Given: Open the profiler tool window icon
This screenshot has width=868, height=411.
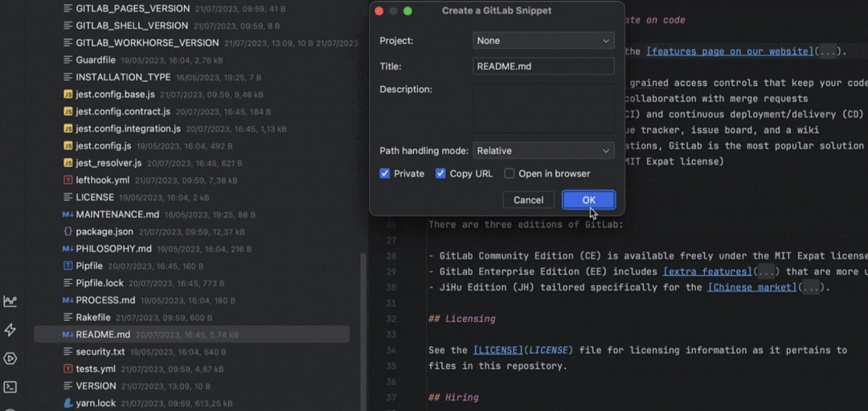Looking at the screenshot, I should tap(10, 302).
